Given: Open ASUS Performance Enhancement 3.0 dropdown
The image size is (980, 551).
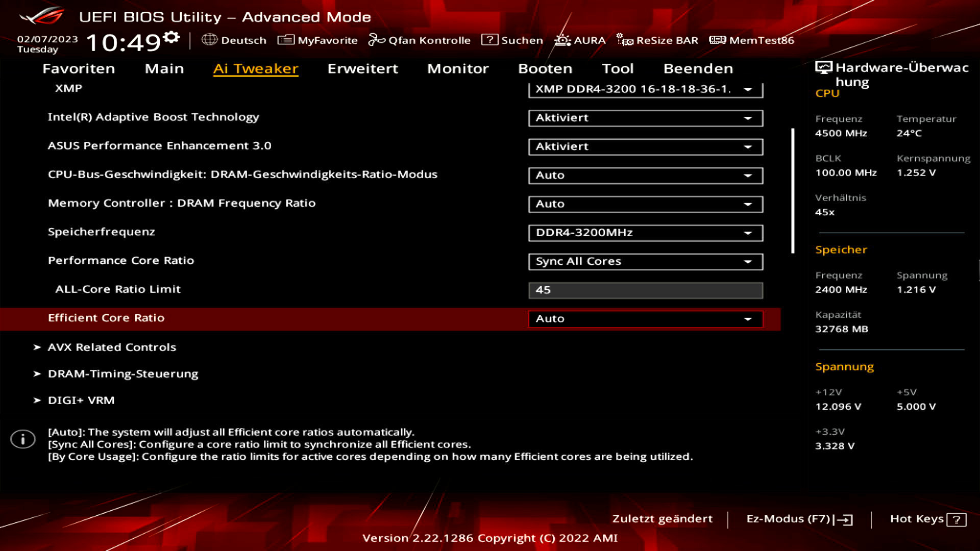Looking at the screenshot, I should coord(645,146).
